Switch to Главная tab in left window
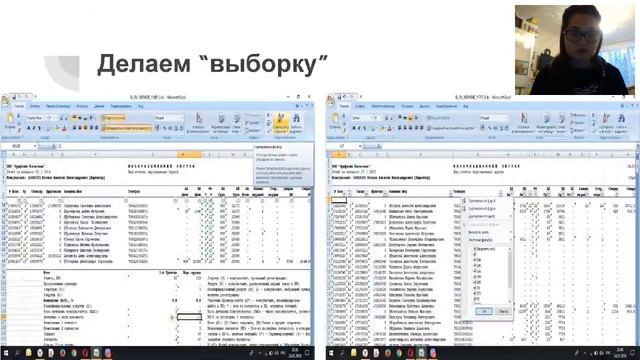The image size is (640, 360). [19, 106]
